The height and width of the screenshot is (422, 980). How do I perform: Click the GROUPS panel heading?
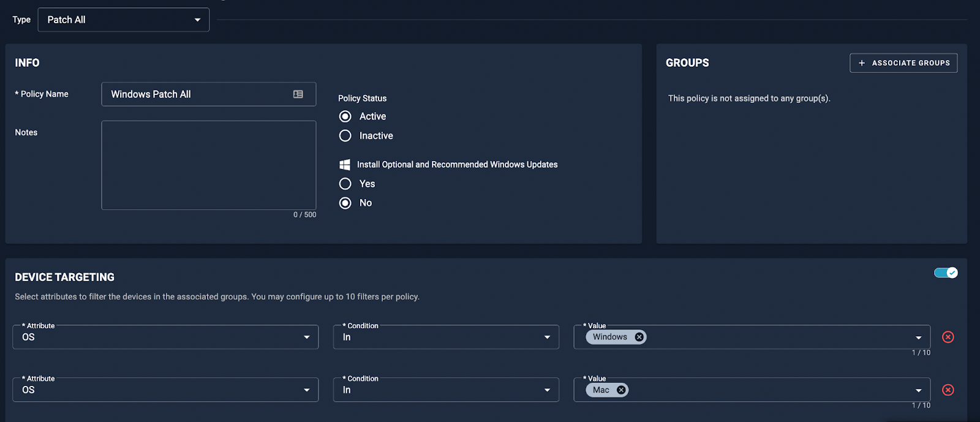(687, 62)
